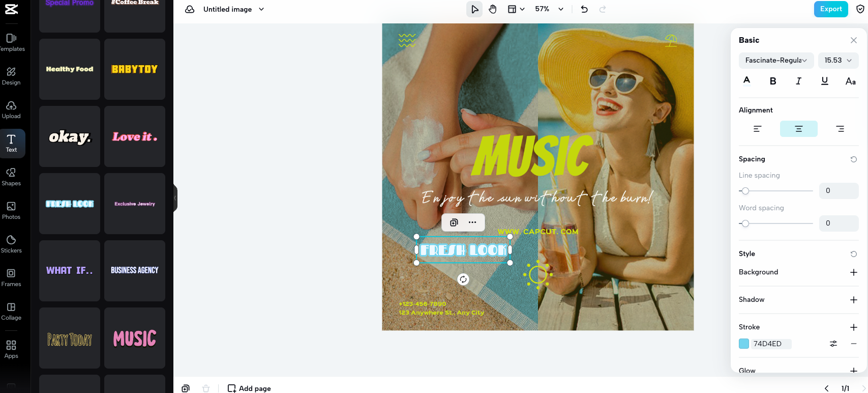Redo the last undone action
868x393 pixels.
tap(603, 9)
